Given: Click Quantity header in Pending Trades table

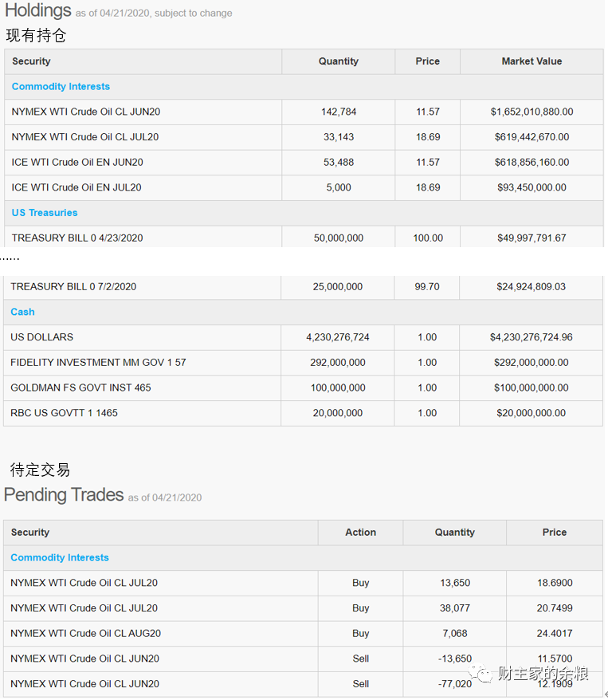Looking at the screenshot, I should click(454, 533).
